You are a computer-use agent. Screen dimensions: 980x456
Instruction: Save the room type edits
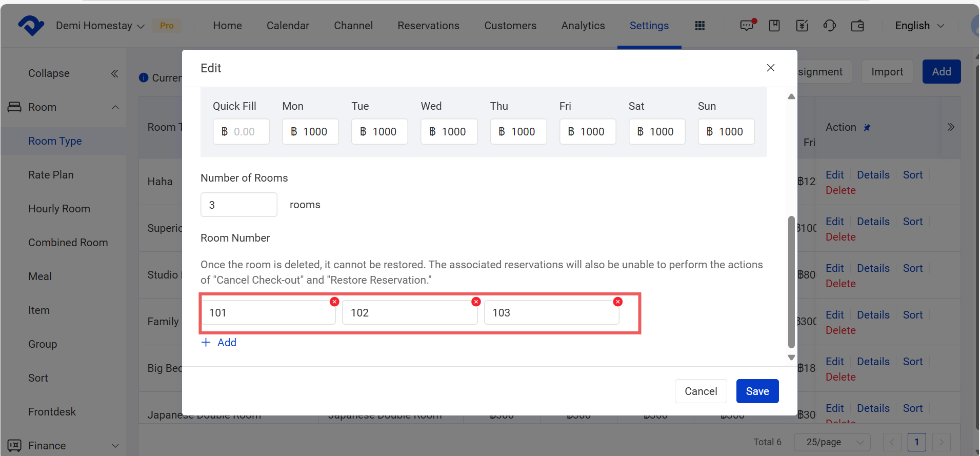tap(757, 391)
